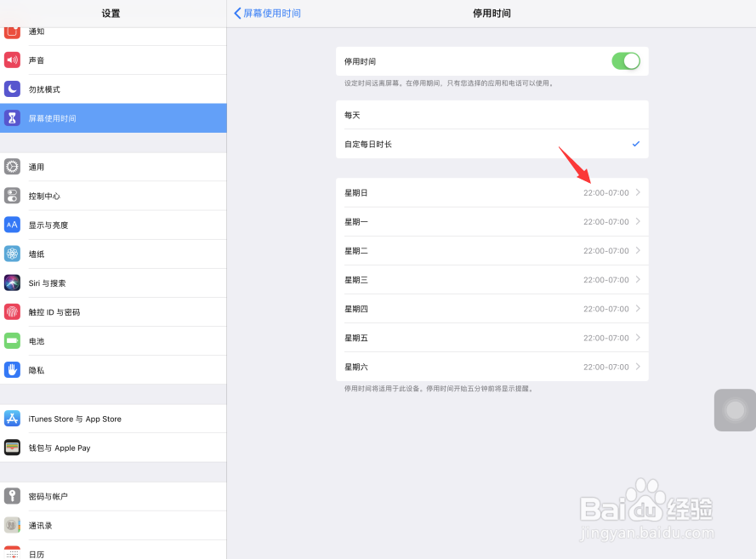
Task: Open 钱包与 Apple Pay settings
Action: pyautogui.click(x=113, y=448)
